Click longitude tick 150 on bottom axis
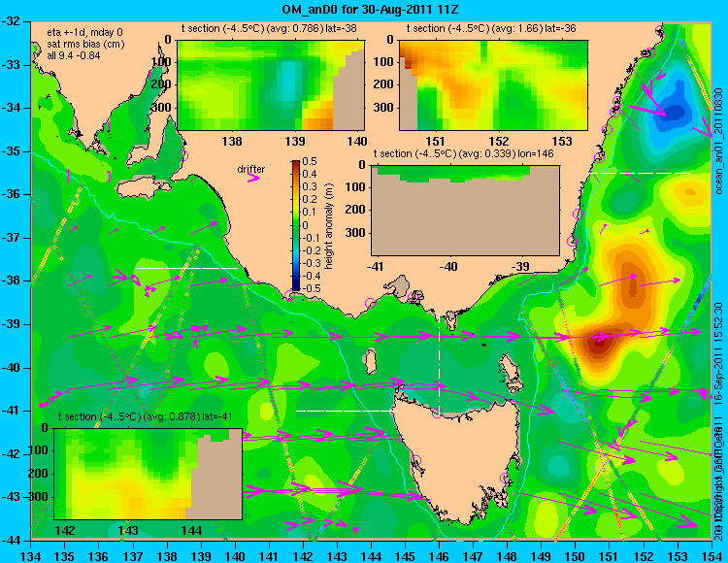The height and width of the screenshot is (563, 728). 576,556
